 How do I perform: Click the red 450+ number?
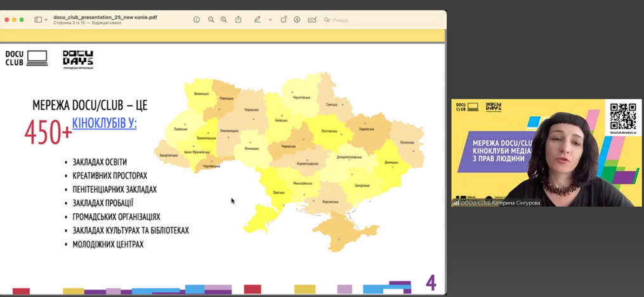coord(48,133)
